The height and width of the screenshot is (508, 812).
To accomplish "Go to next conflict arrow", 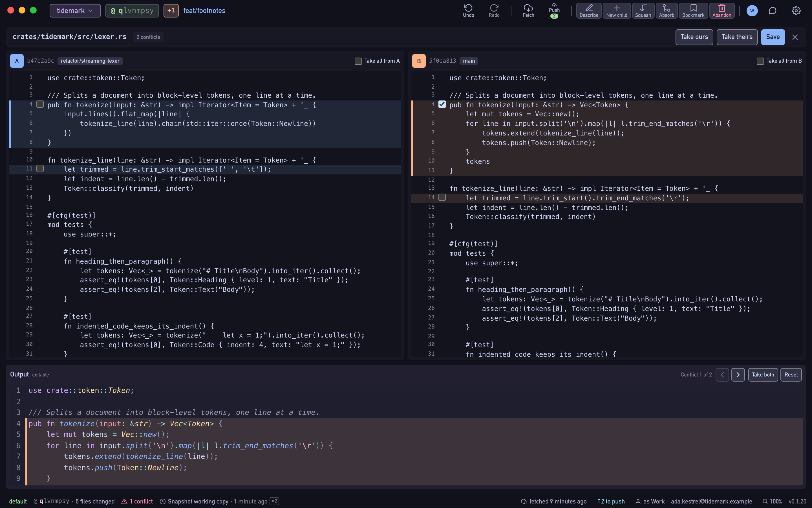I will tap(738, 375).
